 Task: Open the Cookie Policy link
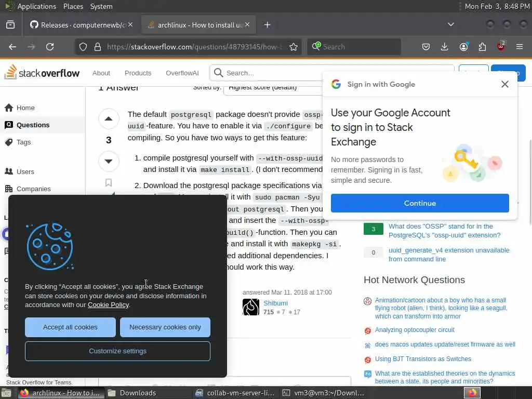108,304
